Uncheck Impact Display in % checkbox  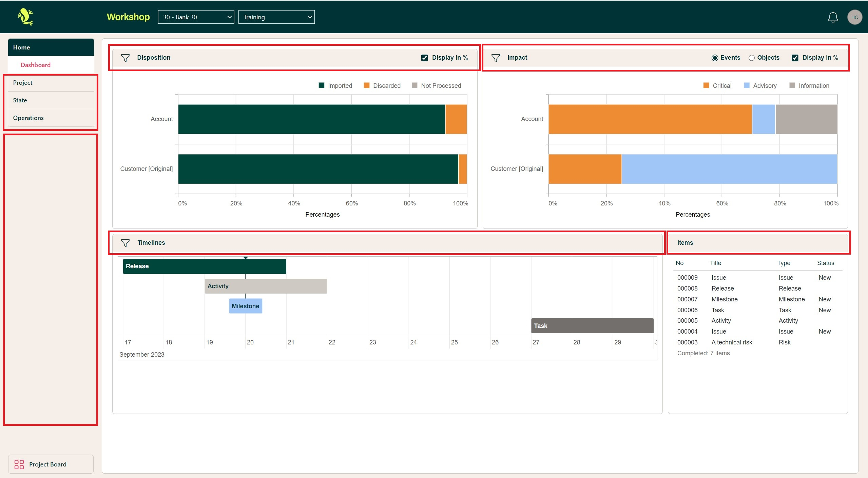coord(795,58)
